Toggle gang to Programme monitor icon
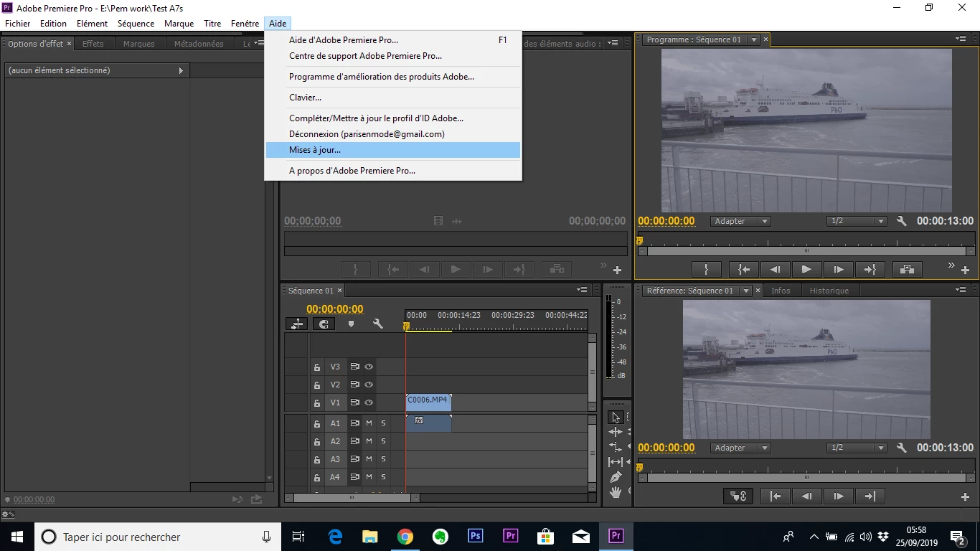980x551 pixels. (x=739, y=496)
